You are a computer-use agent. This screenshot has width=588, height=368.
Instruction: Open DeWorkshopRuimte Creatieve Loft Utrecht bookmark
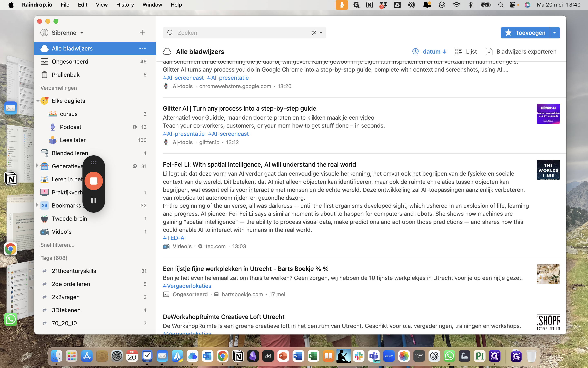pyautogui.click(x=224, y=317)
